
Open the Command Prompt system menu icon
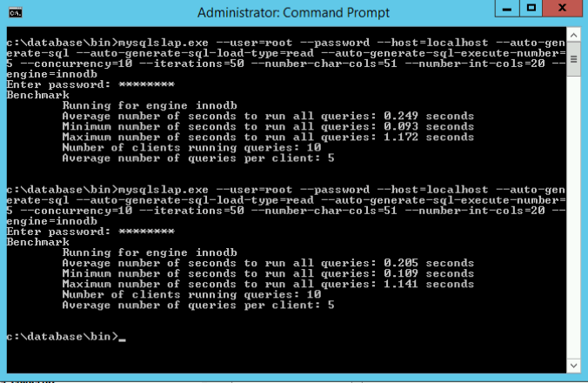(16, 13)
